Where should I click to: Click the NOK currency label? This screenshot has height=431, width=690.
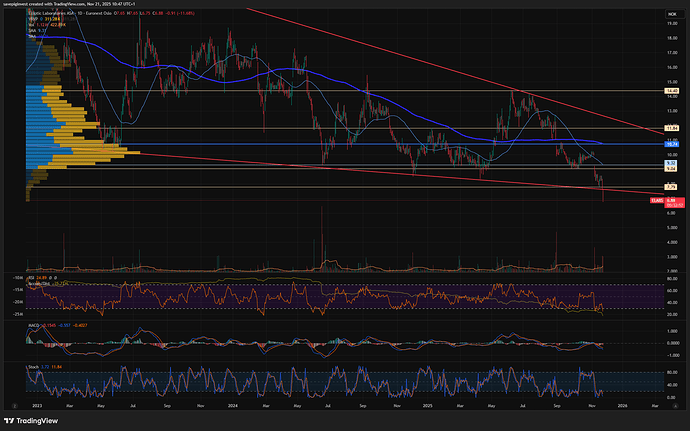[670, 16]
